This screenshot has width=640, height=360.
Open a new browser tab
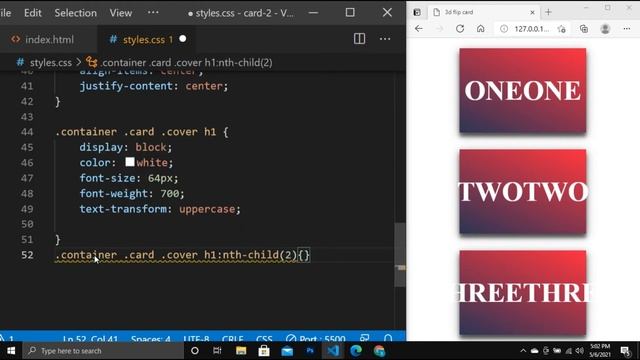(548, 12)
